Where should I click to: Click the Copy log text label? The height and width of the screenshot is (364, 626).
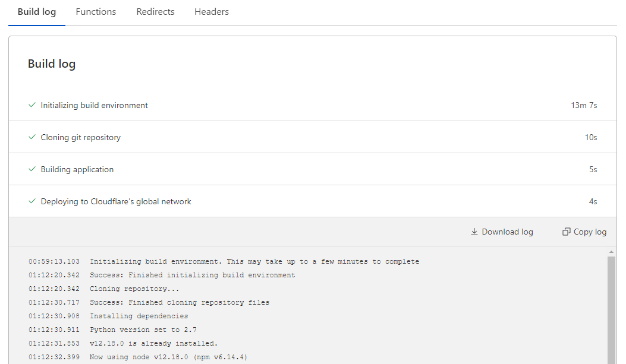pos(590,232)
